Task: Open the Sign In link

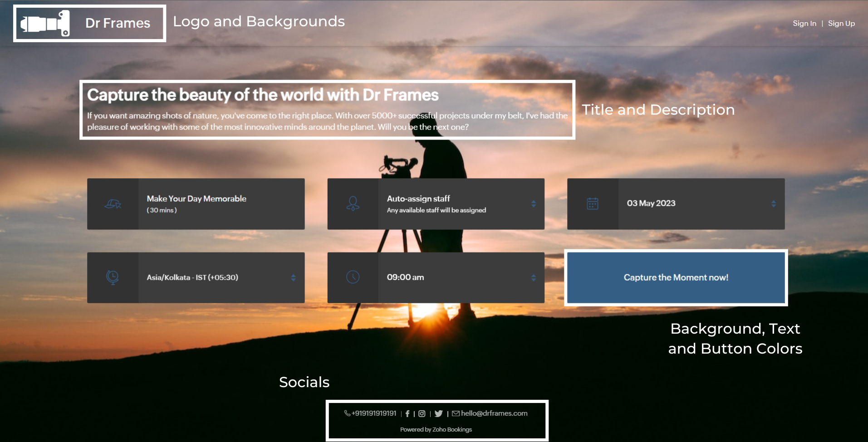Action: 804,24
